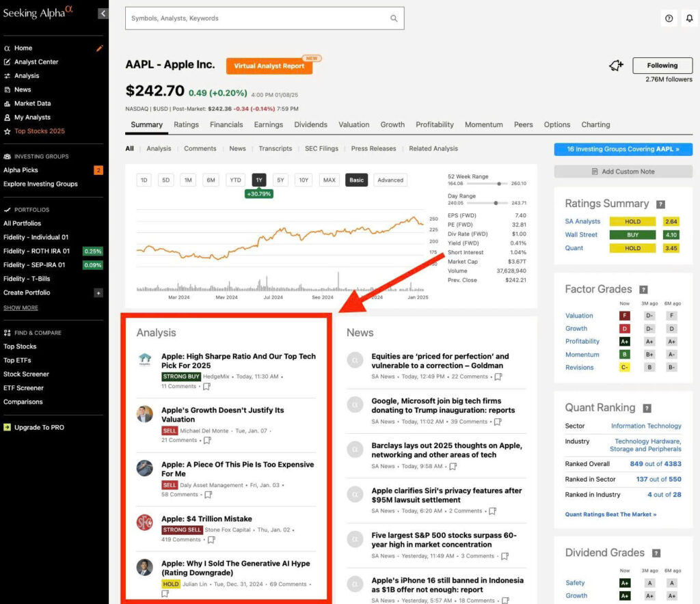700x604 pixels.
Task: Bookmark the HedgeMix High Sharpe Ratio article
Action: tap(206, 386)
